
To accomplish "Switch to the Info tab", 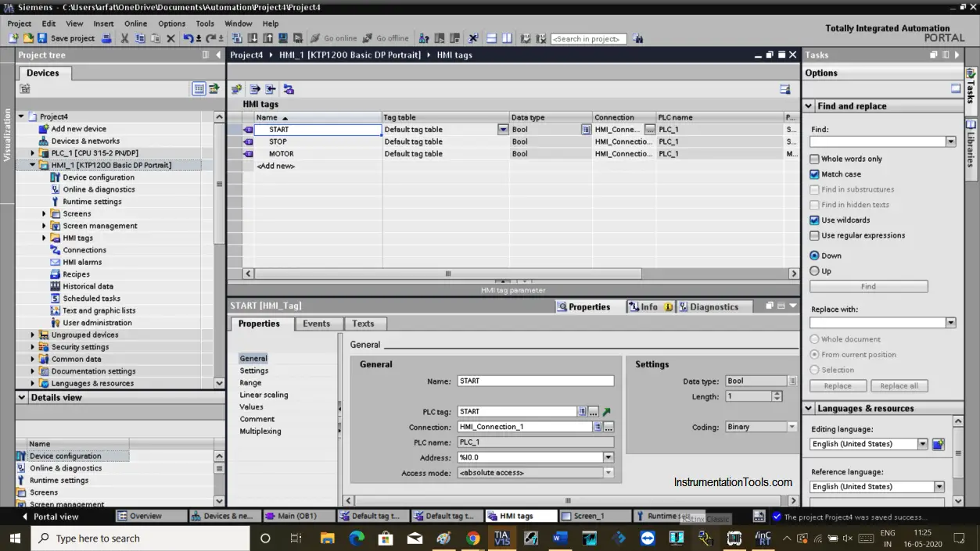I will 649,307.
